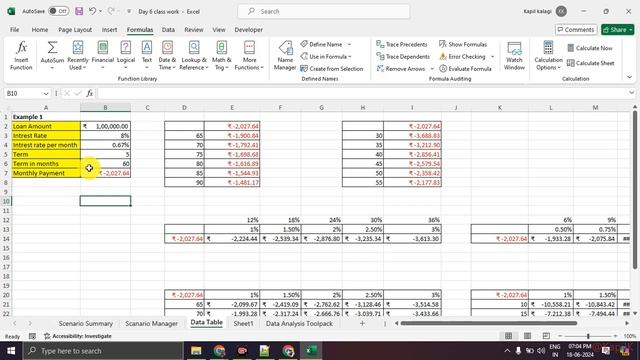The image size is (640, 360).
Task: Expand the Define Name dropdown arrow
Action: (x=349, y=44)
